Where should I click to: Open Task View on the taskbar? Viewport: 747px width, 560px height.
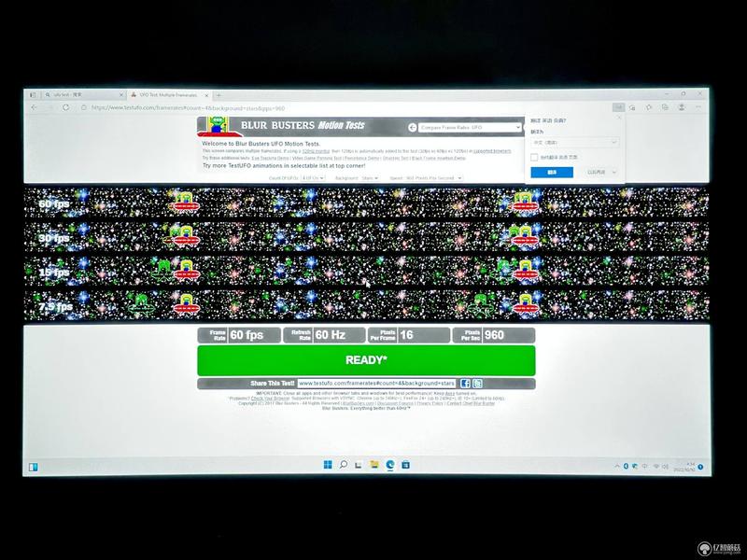(359, 465)
